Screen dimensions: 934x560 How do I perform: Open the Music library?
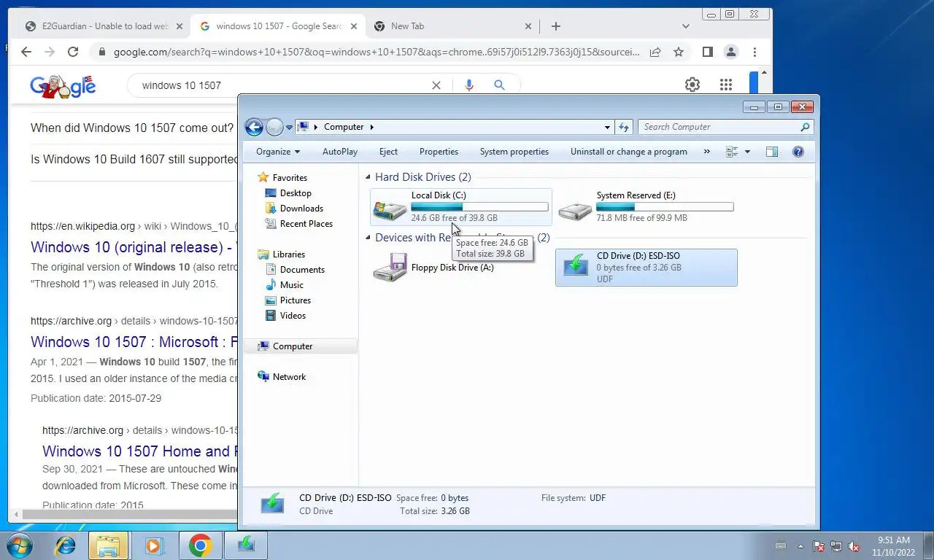click(291, 285)
